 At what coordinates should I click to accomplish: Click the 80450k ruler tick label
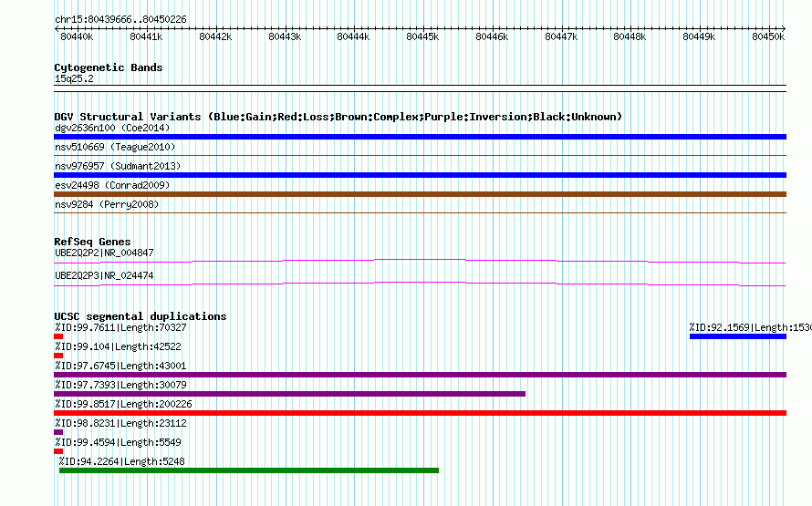coord(768,36)
